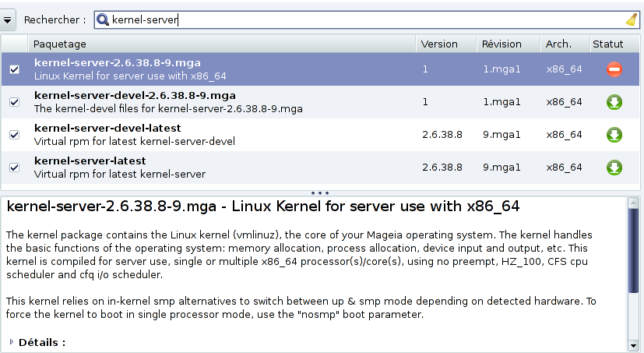The image size is (644, 353).
Task: Select the kernel-server-devel-latest package name
Action: pyautogui.click(x=107, y=129)
